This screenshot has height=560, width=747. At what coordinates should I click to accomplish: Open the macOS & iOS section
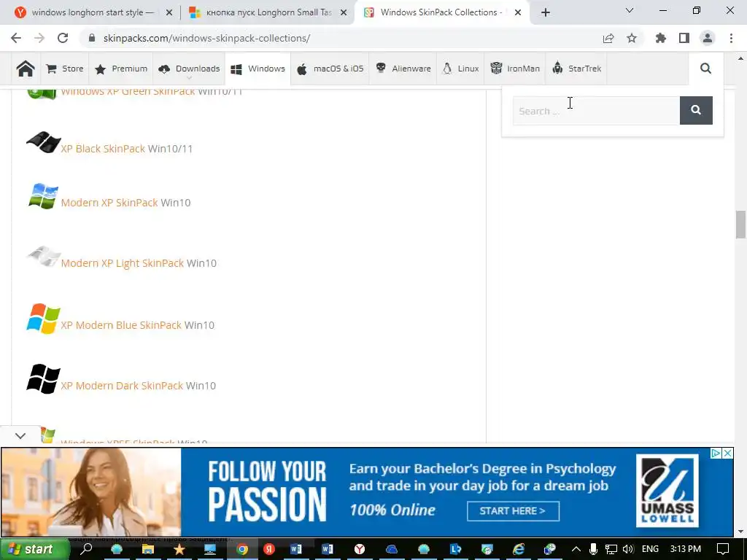330,69
